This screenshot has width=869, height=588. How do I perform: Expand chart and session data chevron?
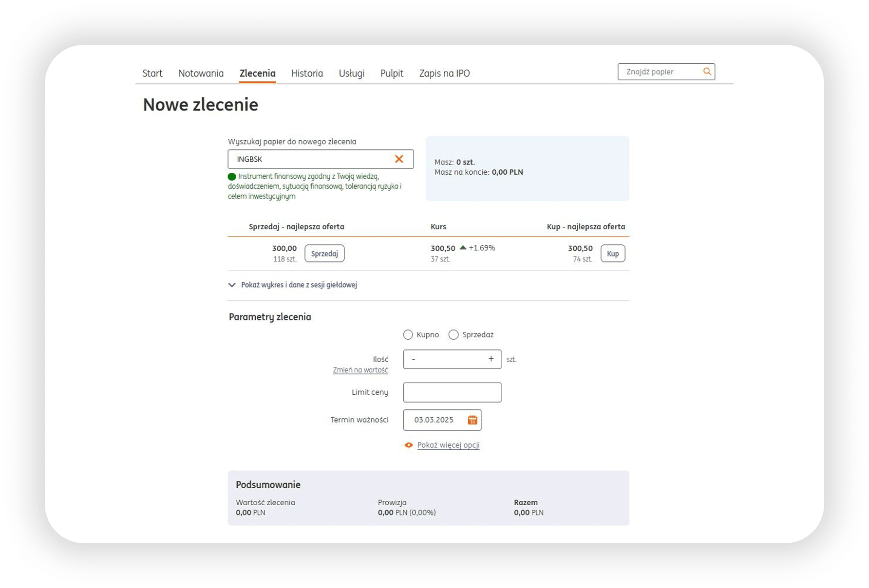(x=232, y=285)
